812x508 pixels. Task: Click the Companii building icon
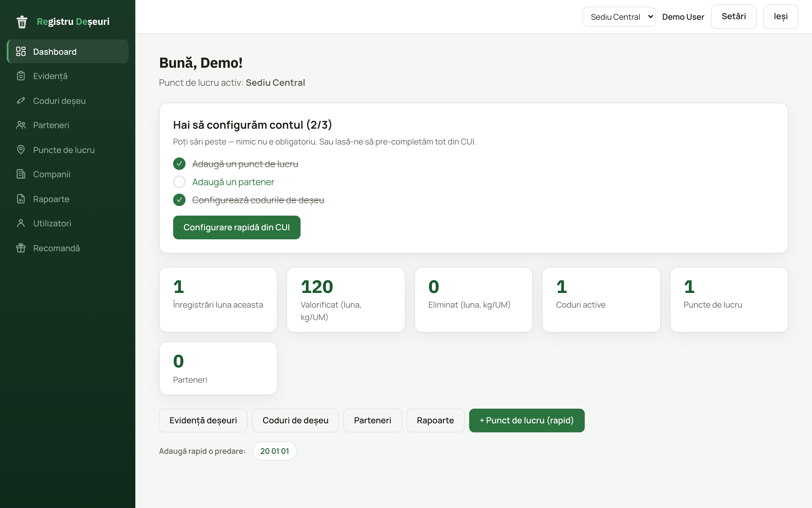(21, 174)
